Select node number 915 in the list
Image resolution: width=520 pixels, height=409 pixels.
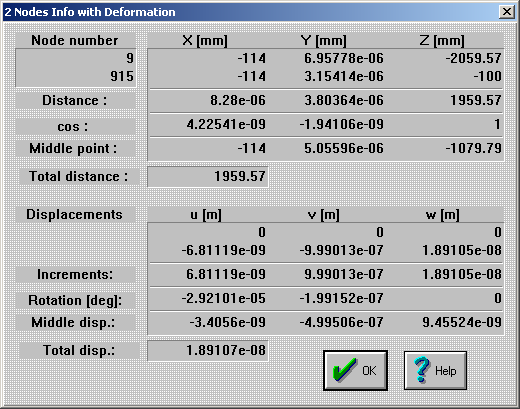(x=122, y=76)
